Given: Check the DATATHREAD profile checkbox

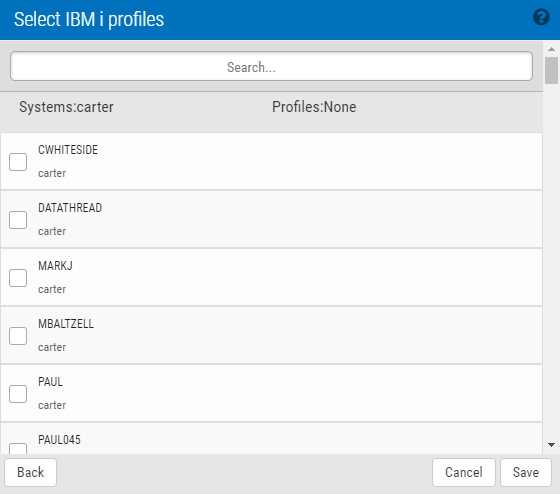Looking at the screenshot, I should click(x=18, y=220).
